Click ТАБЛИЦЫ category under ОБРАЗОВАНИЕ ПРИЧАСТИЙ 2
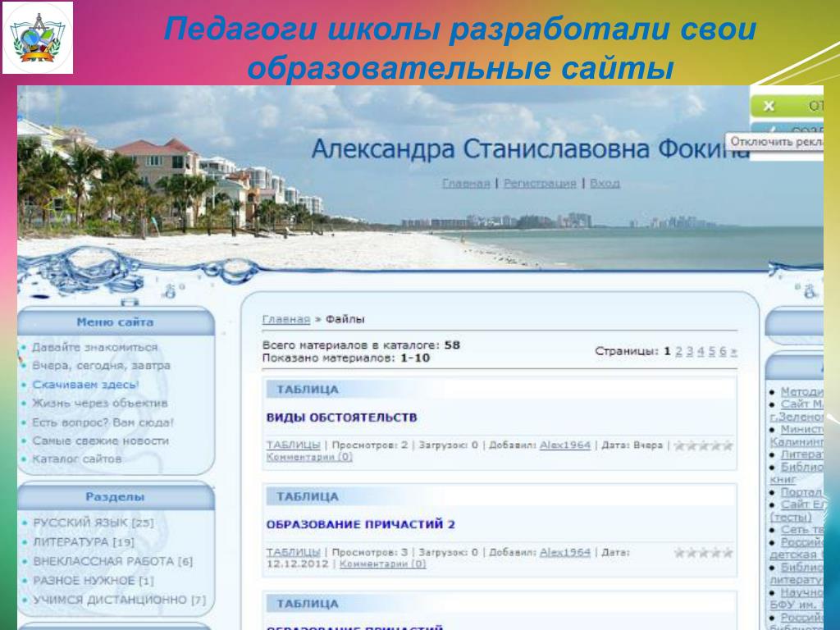This screenshot has height=630, width=840. pyautogui.click(x=293, y=552)
